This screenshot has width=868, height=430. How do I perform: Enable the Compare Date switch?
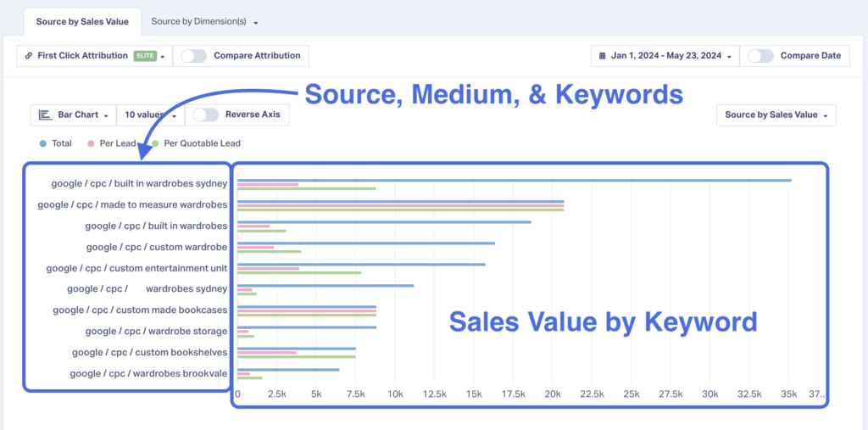[x=760, y=56]
